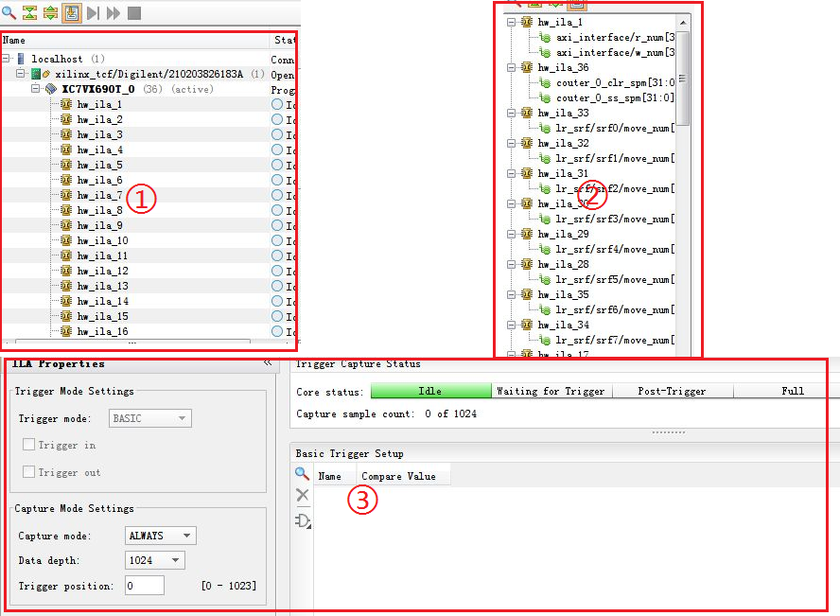
Task: Collapse hw_ila_34 in the probes tree
Action: click(x=511, y=325)
